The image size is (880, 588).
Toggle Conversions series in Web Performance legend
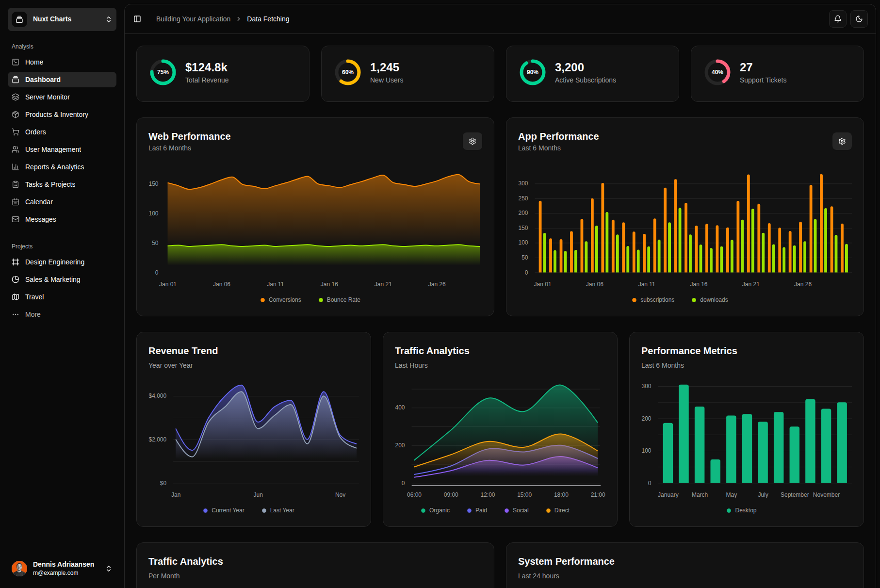(281, 300)
